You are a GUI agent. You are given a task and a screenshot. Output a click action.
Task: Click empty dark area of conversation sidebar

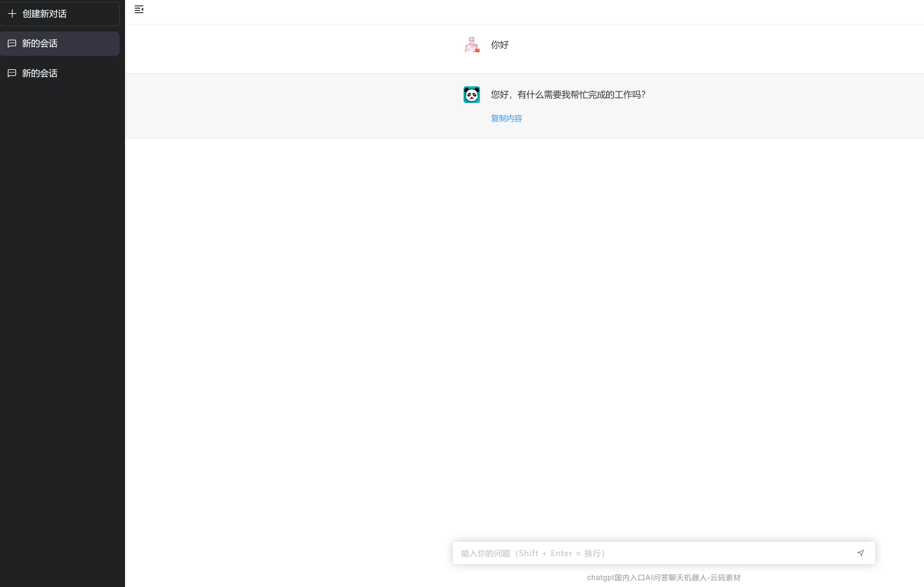coord(61,307)
